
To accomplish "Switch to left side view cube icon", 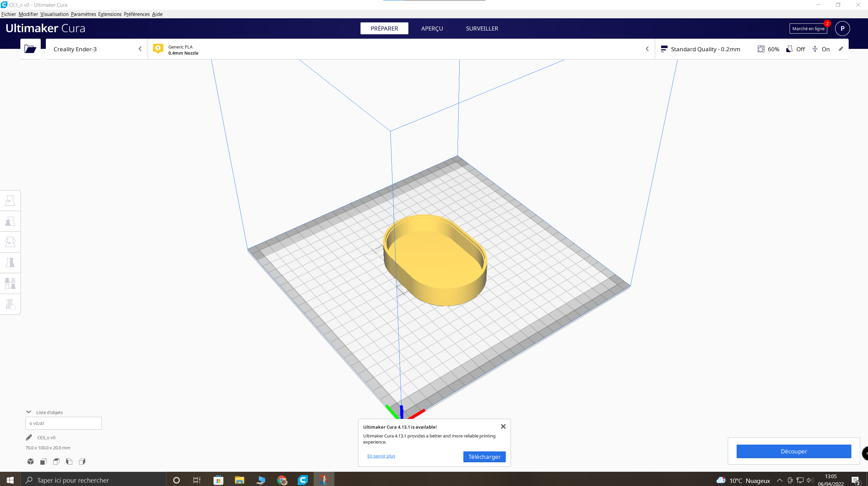I will click(69, 461).
